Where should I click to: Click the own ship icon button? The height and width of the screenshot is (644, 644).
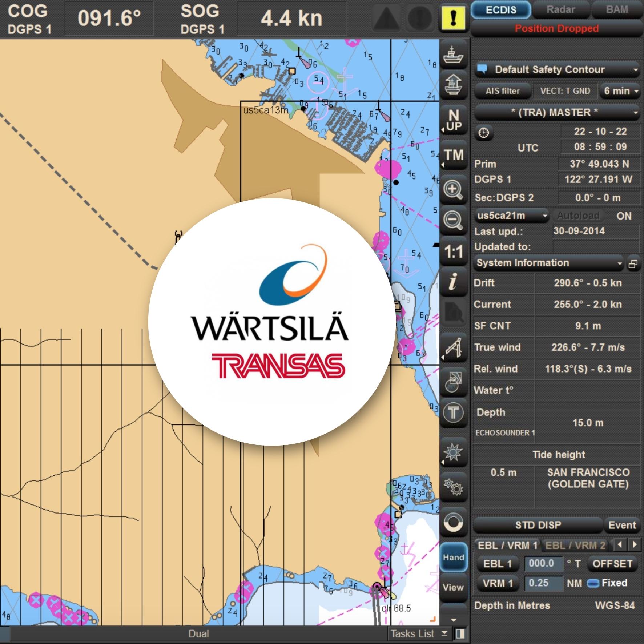click(453, 55)
